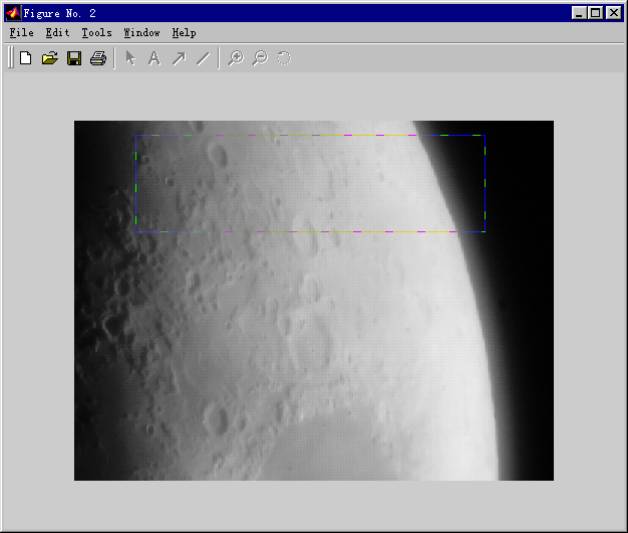
Task: Activate the Zoom Out magnifier tool
Action: pyautogui.click(x=260, y=58)
